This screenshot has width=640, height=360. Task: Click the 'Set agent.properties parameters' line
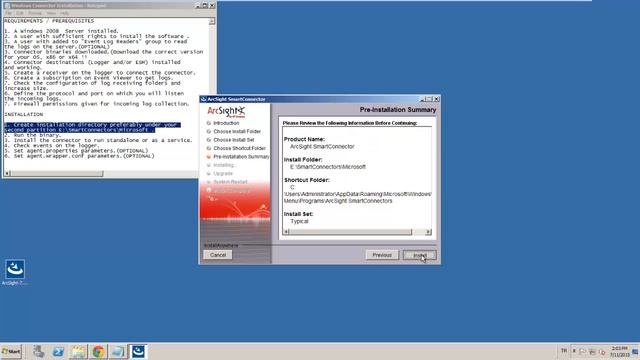[x=76, y=151]
